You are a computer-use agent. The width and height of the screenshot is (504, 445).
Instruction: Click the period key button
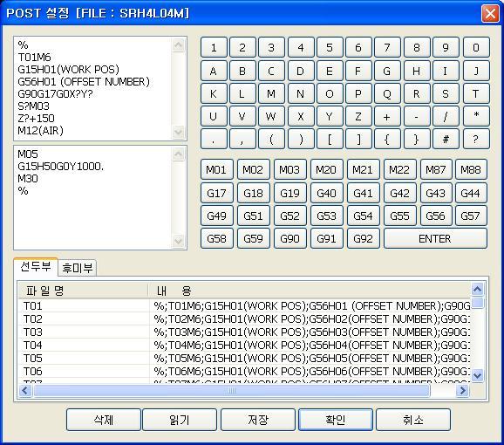coord(214,139)
